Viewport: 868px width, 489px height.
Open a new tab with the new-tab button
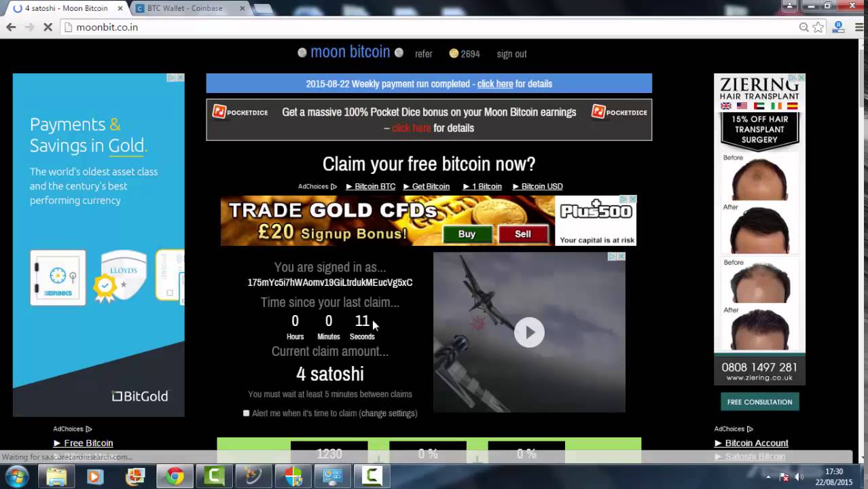[263, 8]
